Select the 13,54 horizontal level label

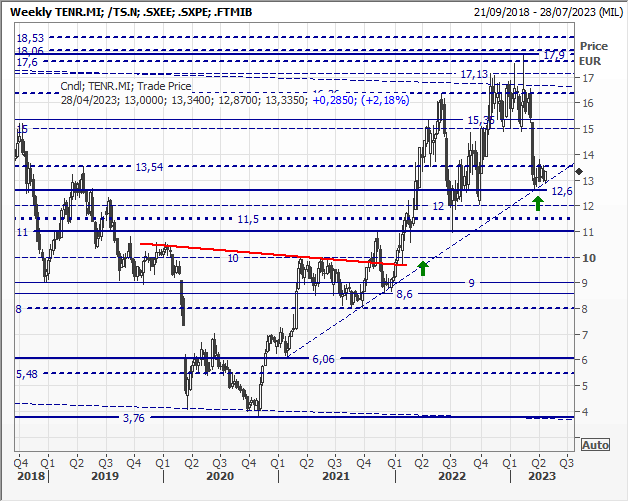pyautogui.click(x=148, y=167)
